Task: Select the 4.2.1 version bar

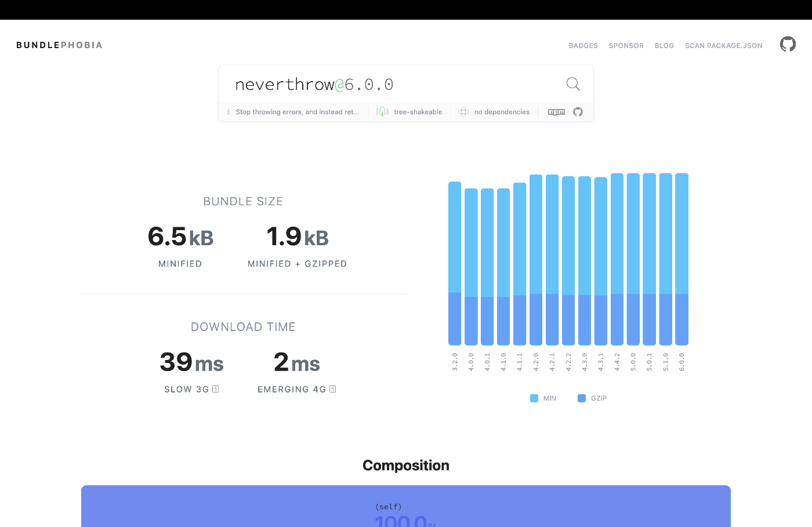Action: [x=552, y=260]
